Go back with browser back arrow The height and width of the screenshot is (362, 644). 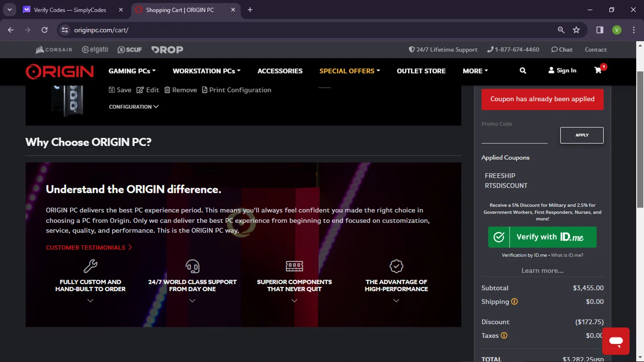click(11, 30)
